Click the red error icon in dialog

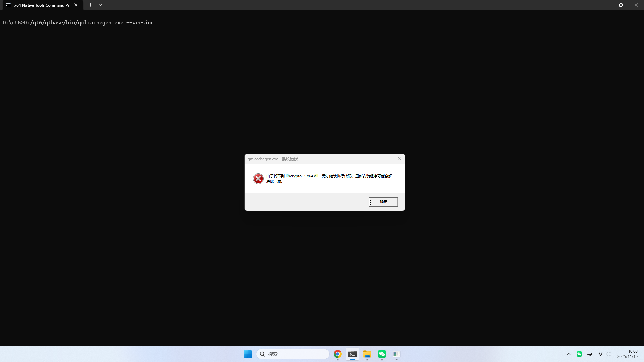[258, 179]
